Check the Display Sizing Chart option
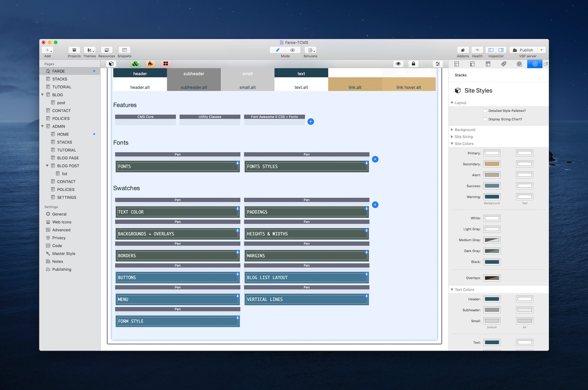 point(485,119)
